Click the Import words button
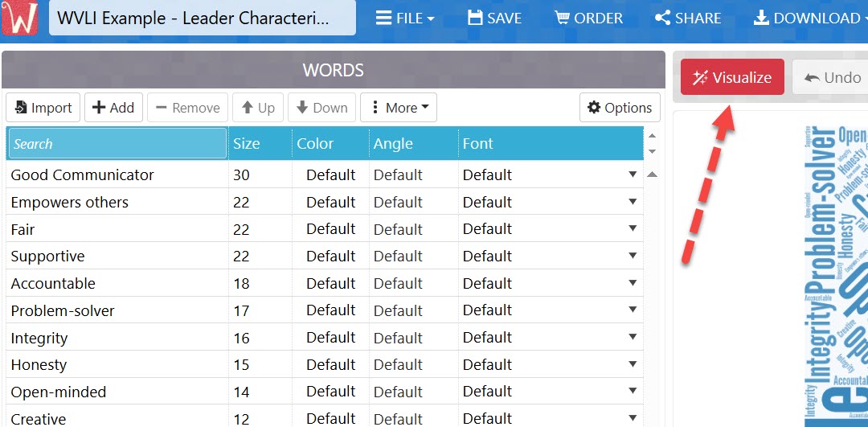This screenshot has width=868, height=427. [x=43, y=108]
